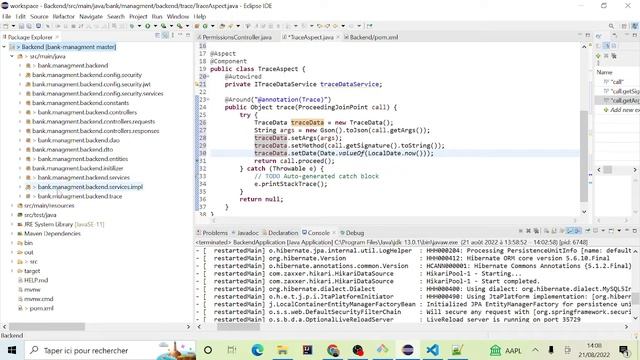Open the Project menu
640x360 pixels.
point(138,16)
